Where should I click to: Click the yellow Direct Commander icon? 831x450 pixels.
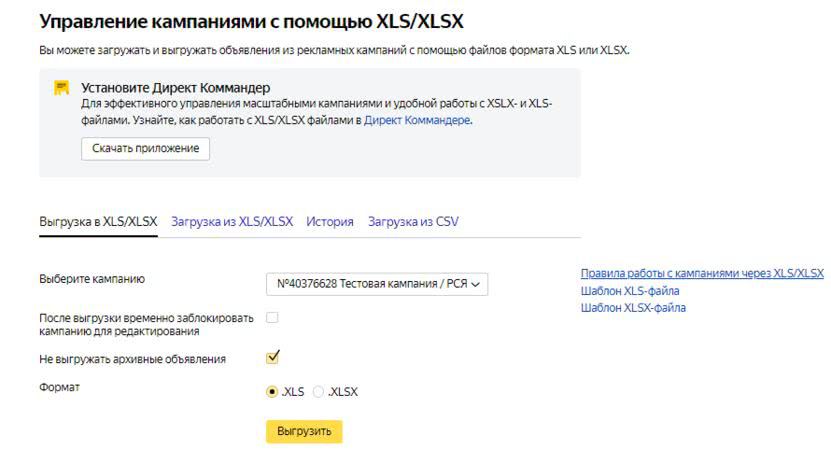pyautogui.click(x=62, y=88)
